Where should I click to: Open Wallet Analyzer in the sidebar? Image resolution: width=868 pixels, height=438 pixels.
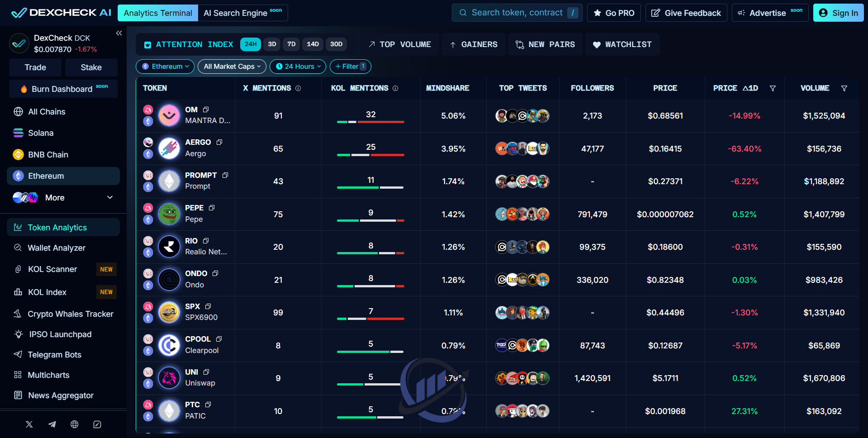click(x=63, y=248)
